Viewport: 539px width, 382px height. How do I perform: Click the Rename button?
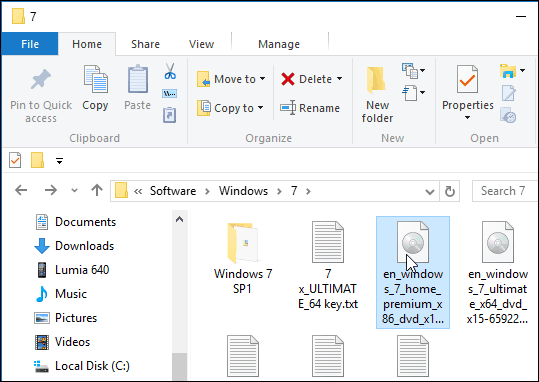(310, 108)
